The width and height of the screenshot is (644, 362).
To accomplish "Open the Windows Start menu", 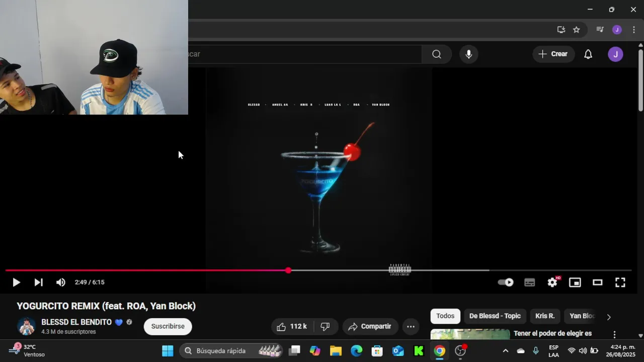I will (x=168, y=351).
